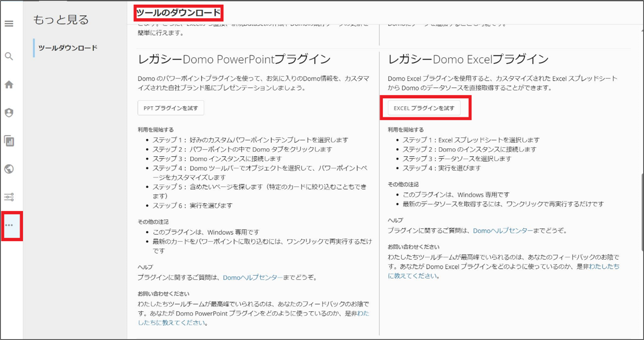Viewport: 644px width, 340px height.
Task: Click その他の注記 heading under Excel plugin
Action: tap(403, 184)
